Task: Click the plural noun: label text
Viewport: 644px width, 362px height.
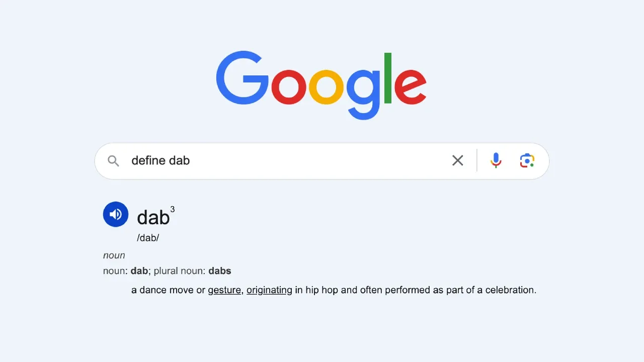Action: click(180, 270)
